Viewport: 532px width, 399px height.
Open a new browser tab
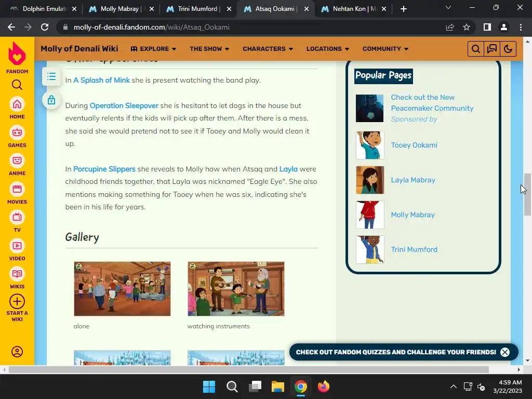point(403,9)
